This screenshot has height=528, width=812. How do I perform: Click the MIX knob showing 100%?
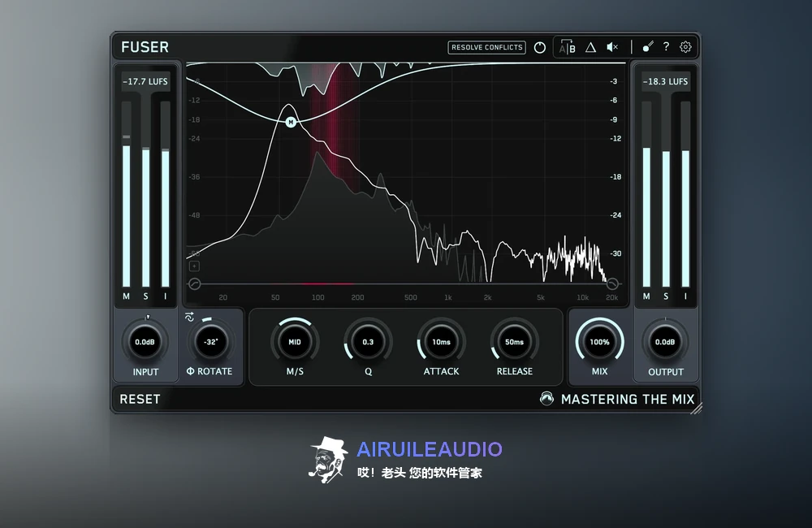coord(599,342)
